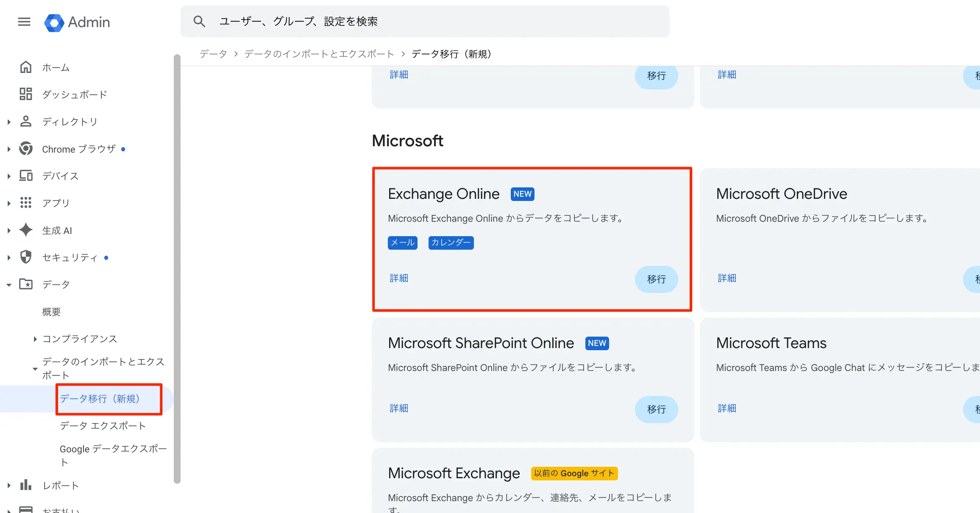
Task: Click the Chrome ブラウザ icon
Action: 26,149
